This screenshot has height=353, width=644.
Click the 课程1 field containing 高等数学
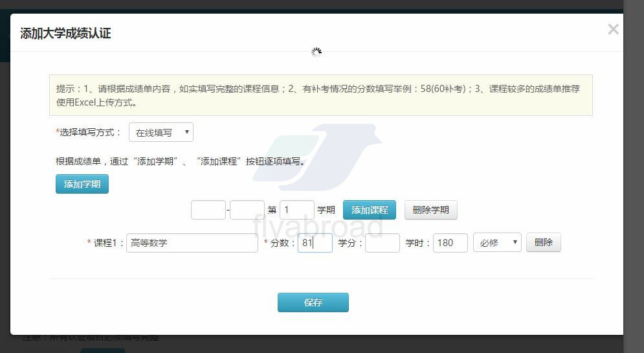[x=192, y=243]
